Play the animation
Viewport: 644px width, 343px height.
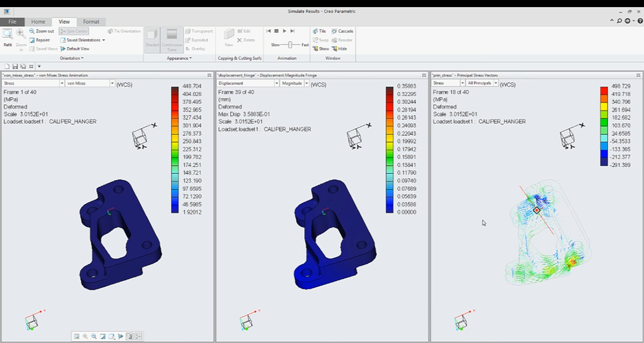click(x=285, y=31)
